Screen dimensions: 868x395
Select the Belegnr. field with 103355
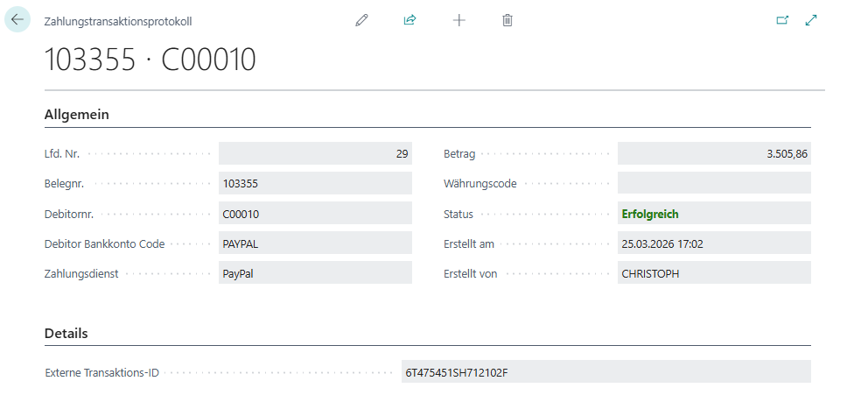click(315, 184)
